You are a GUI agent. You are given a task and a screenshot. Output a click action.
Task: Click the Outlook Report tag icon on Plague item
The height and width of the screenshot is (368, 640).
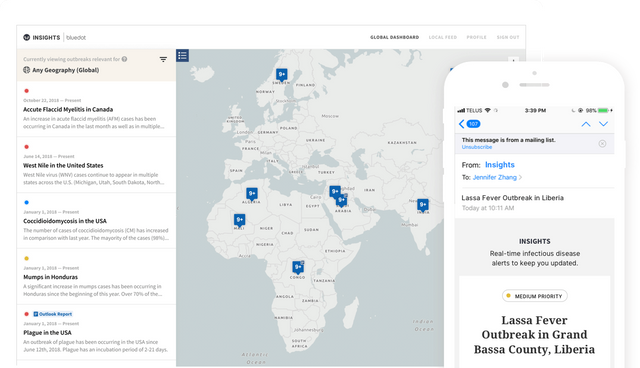[36, 314]
